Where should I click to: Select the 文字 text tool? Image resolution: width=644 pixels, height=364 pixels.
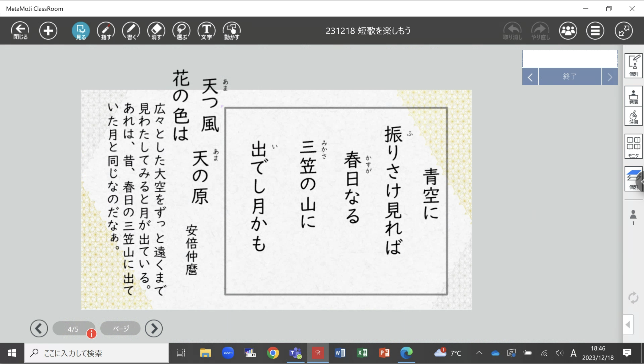click(x=206, y=30)
